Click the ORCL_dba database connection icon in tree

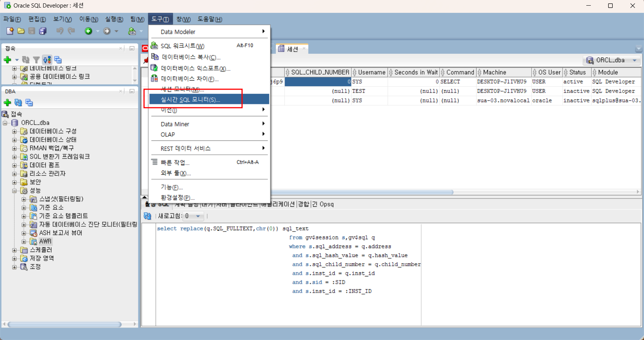15,123
